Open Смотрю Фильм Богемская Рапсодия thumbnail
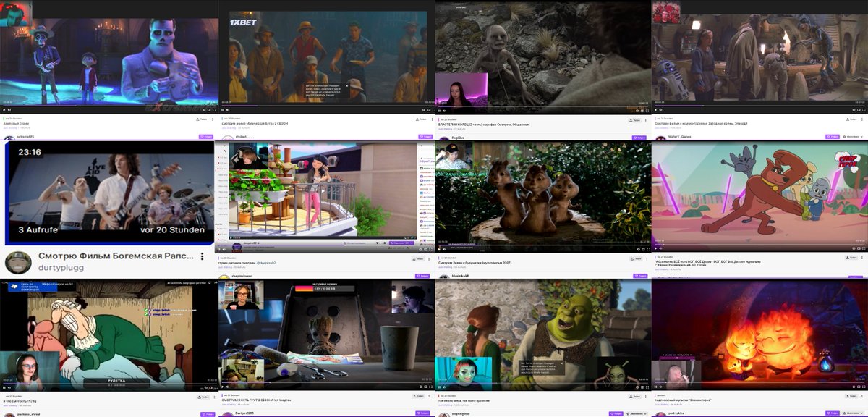The height and width of the screenshot is (417, 868). 109,192
